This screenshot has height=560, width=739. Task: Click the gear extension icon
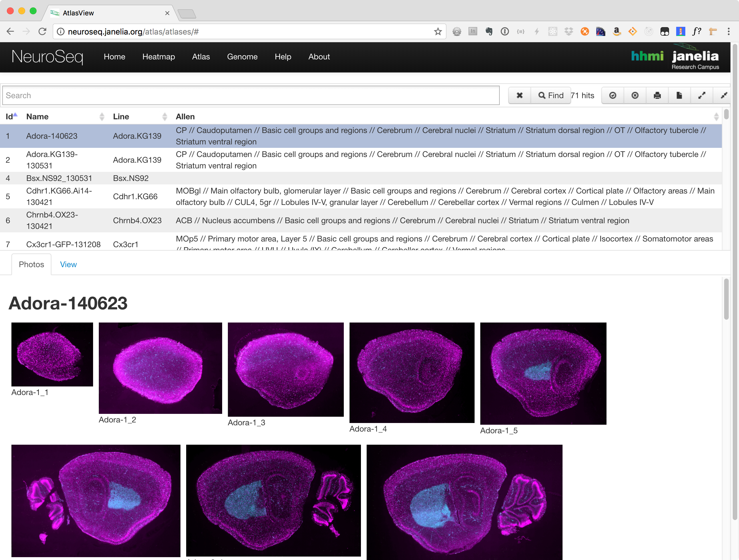click(457, 31)
